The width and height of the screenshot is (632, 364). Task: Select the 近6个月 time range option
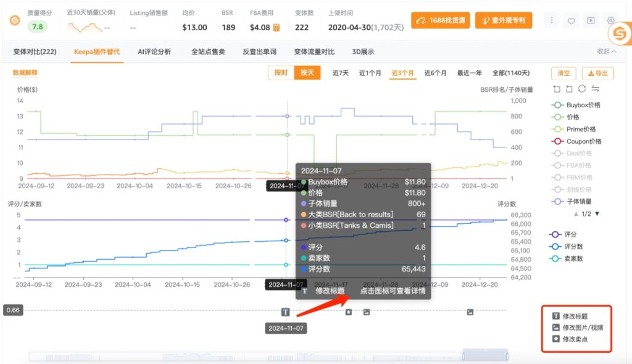click(436, 73)
